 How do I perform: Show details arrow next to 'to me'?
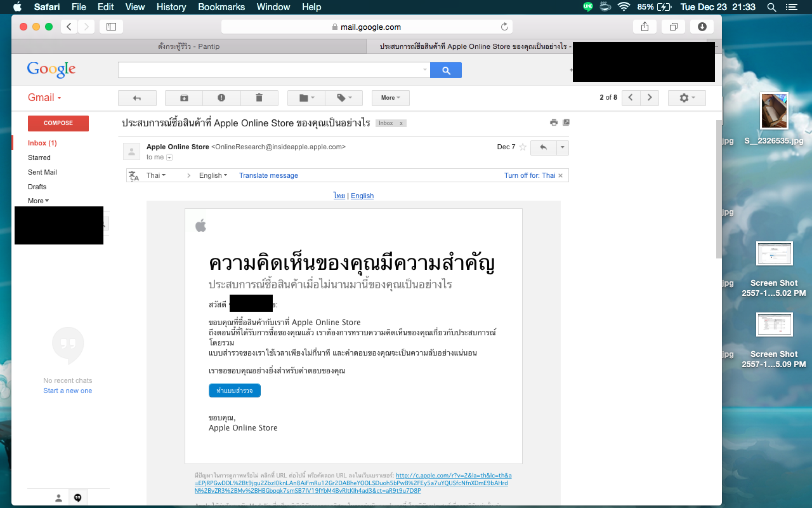[169, 157]
